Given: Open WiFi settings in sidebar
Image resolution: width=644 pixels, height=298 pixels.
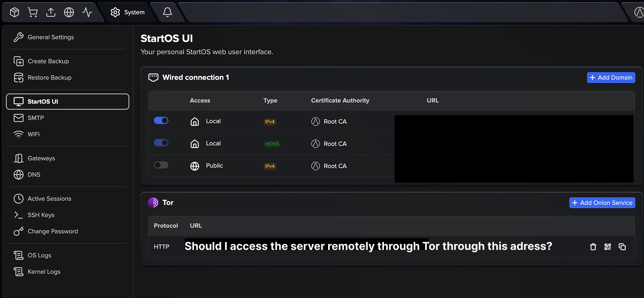Looking at the screenshot, I should click(68, 134).
